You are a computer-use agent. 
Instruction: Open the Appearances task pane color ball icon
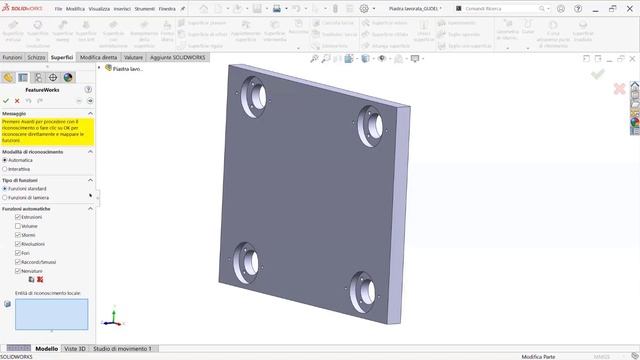[x=635, y=122]
